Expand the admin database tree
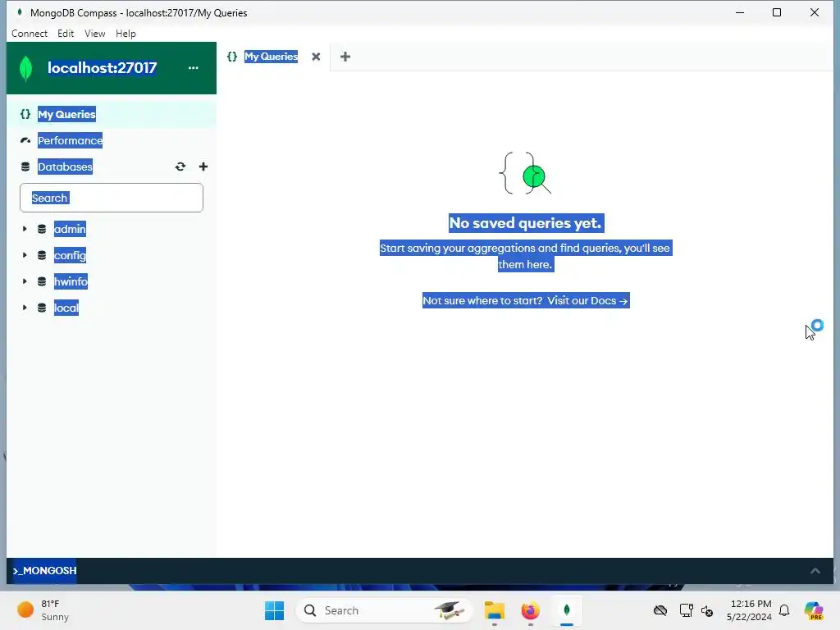This screenshot has width=840, height=630. click(x=24, y=230)
